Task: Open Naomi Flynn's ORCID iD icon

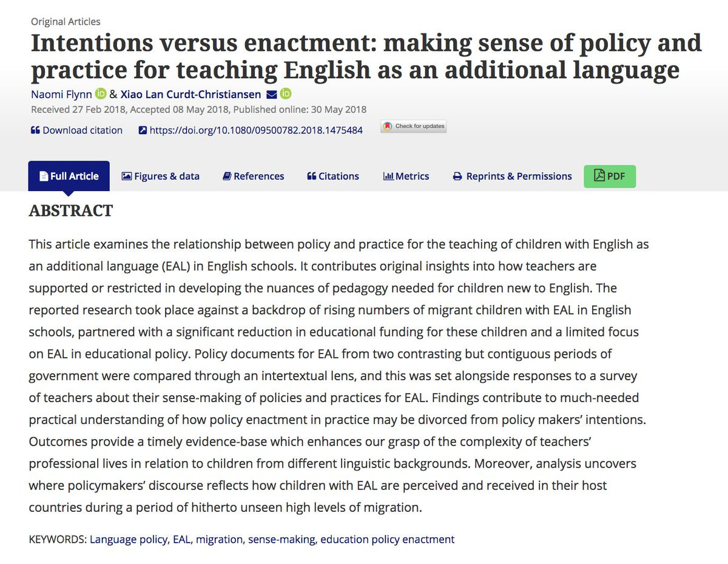Action: [x=101, y=94]
